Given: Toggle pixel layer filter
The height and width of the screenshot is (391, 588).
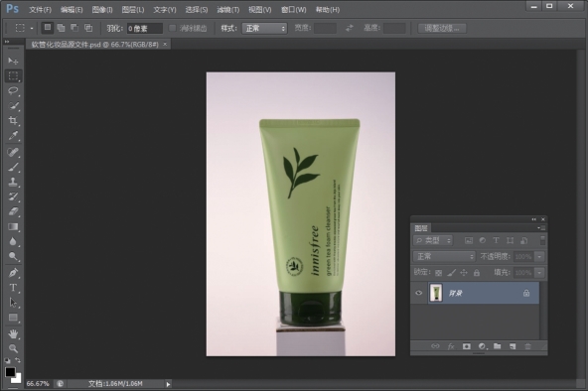Looking at the screenshot, I should pos(469,240).
